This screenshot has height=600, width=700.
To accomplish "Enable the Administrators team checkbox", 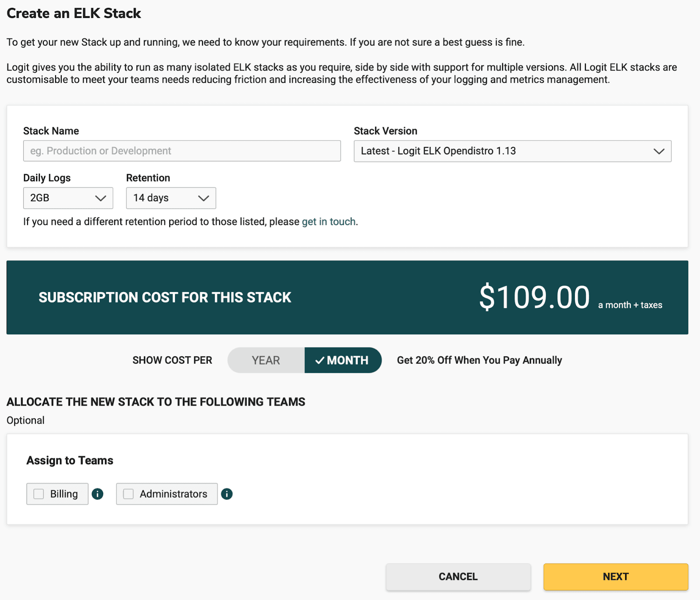I will point(128,494).
